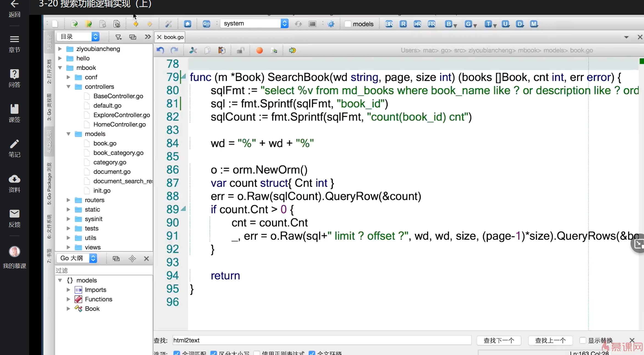The width and height of the screenshot is (644, 355).
Task: Click the BR build-and-run toolbar icon
Action: click(389, 24)
